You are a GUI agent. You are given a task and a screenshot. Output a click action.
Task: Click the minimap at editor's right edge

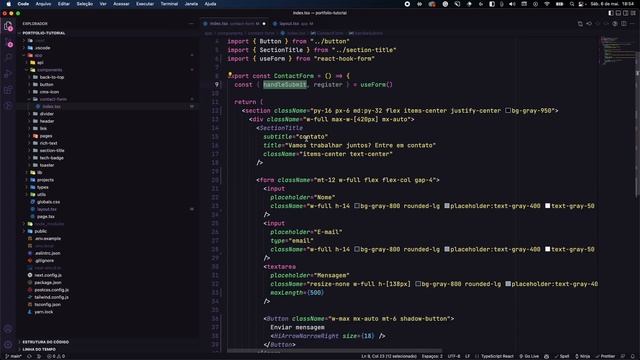tap(617, 51)
